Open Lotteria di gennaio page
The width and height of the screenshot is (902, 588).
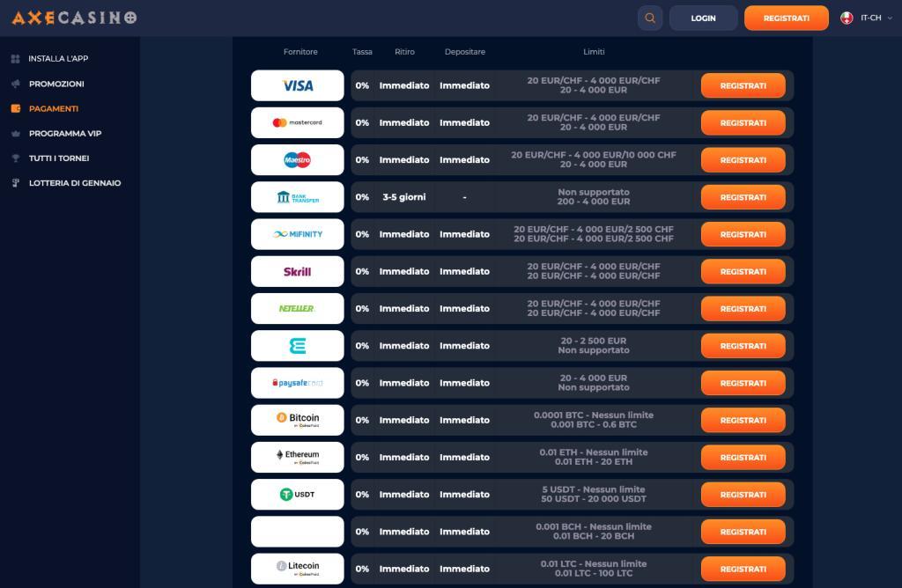coord(74,183)
